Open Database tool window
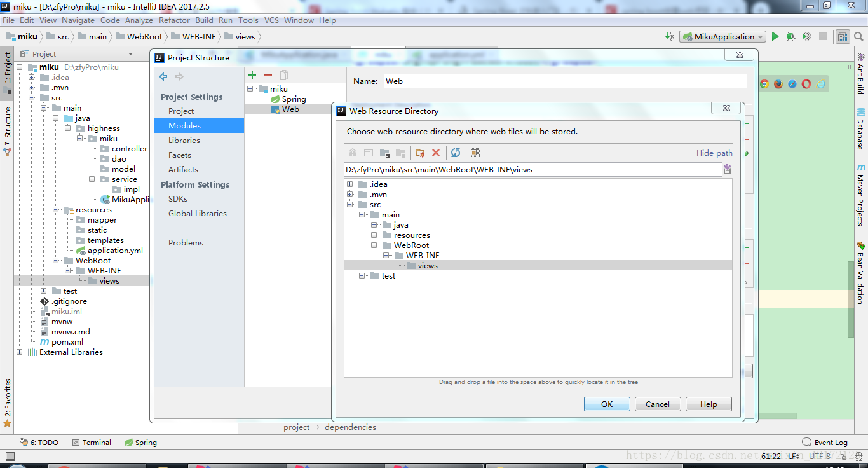This screenshot has height=468, width=868. [861, 129]
